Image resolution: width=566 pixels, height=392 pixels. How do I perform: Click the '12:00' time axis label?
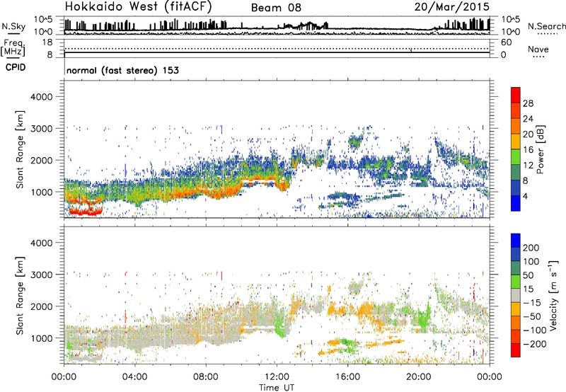(277, 377)
